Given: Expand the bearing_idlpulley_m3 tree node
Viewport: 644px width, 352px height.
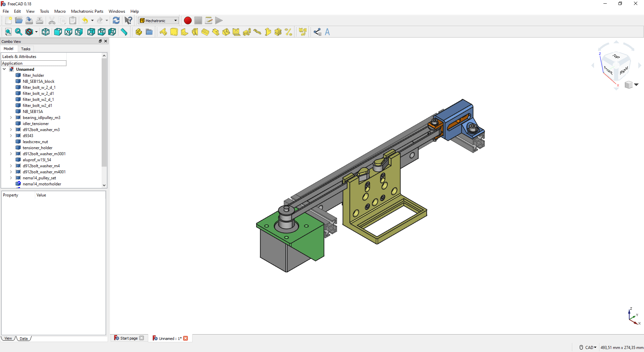Looking at the screenshot, I should click(10, 118).
